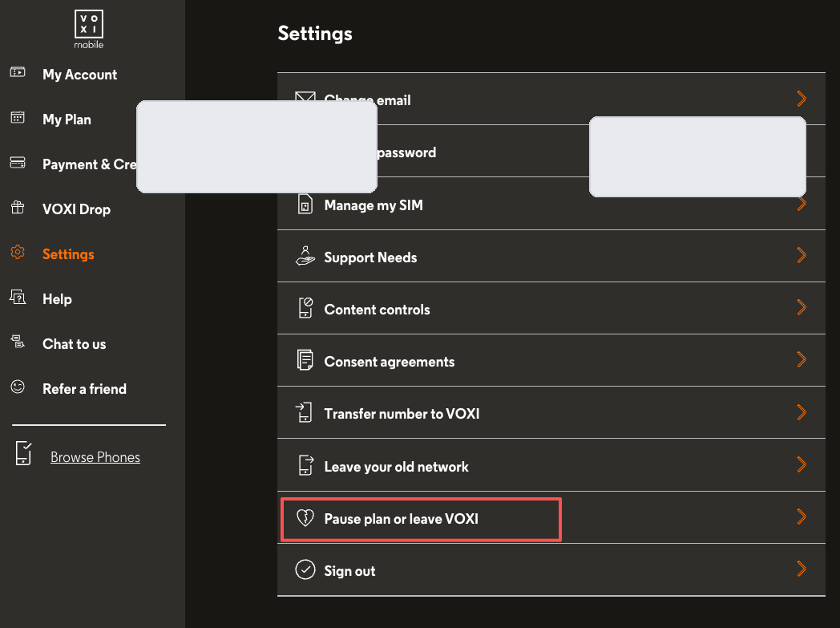Image resolution: width=840 pixels, height=628 pixels.
Task: Expand the Pause plan or leave VOXI chevron
Action: pos(802,517)
